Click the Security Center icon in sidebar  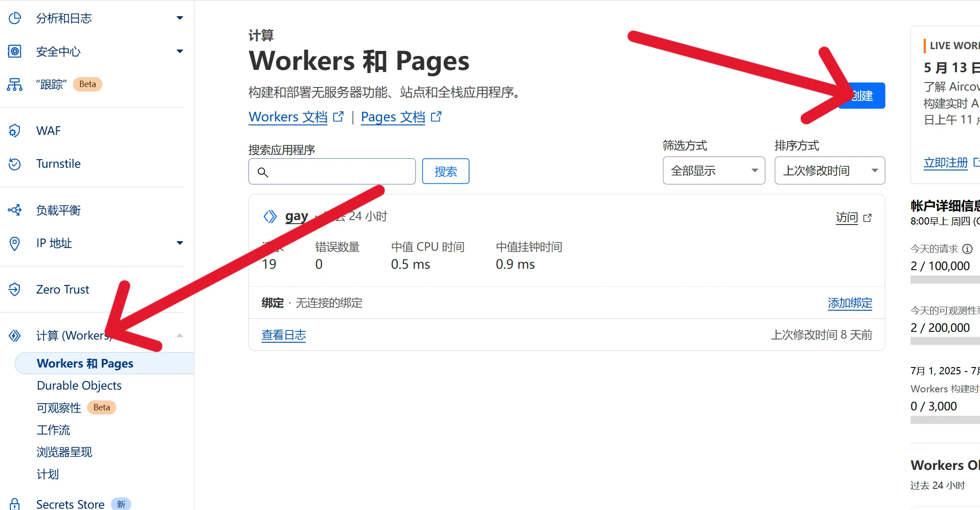coord(15,51)
